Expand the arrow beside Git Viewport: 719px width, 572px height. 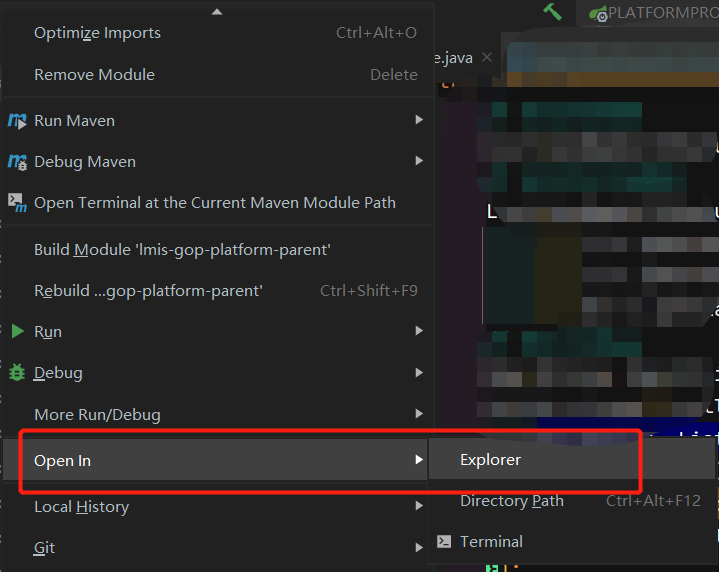pyautogui.click(x=419, y=548)
